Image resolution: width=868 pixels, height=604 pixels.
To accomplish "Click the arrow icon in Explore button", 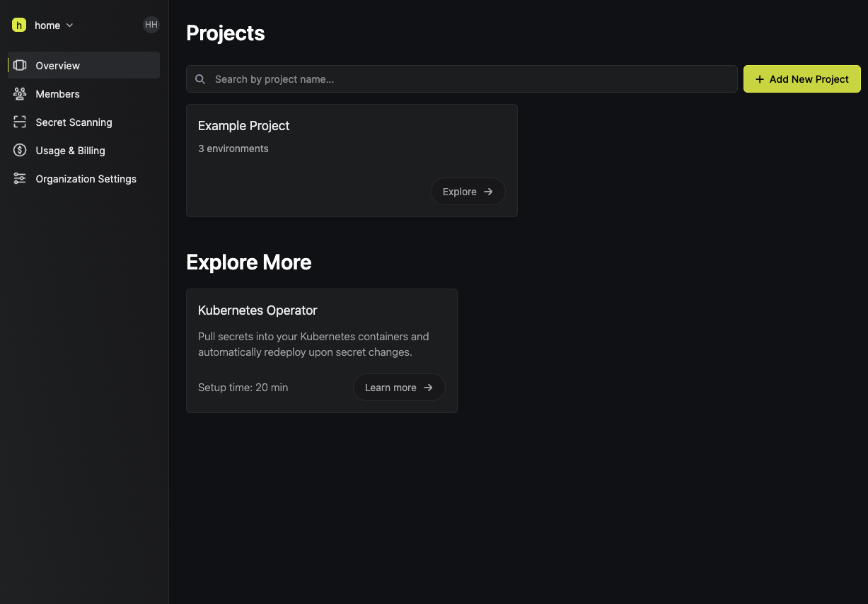I will tap(488, 192).
